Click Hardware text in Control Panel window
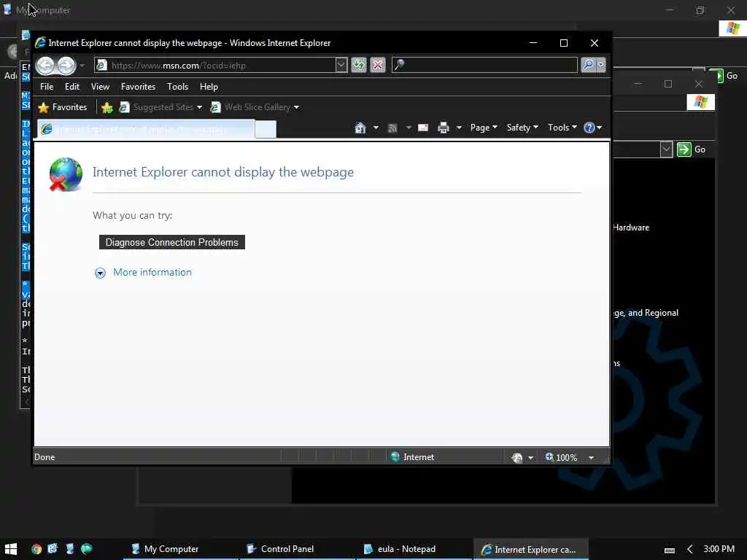747x560 pixels. (631, 227)
